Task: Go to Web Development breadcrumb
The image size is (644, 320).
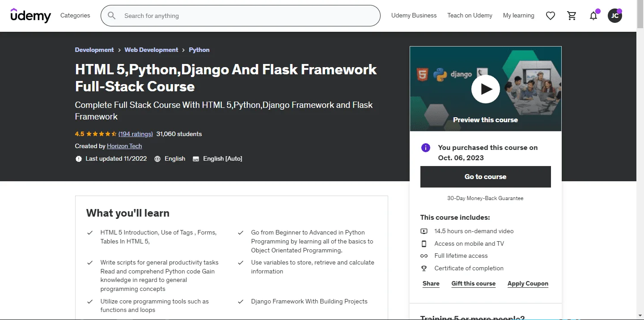Action: pos(151,50)
